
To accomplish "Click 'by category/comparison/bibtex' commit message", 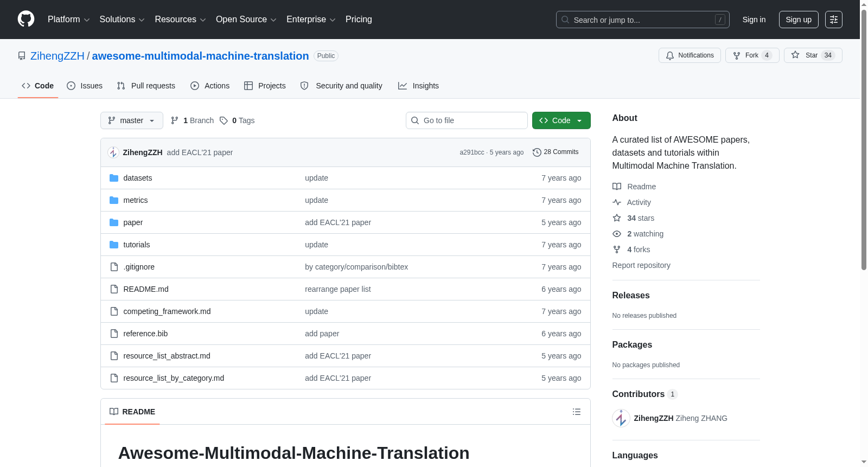I will tap(356, 267).
